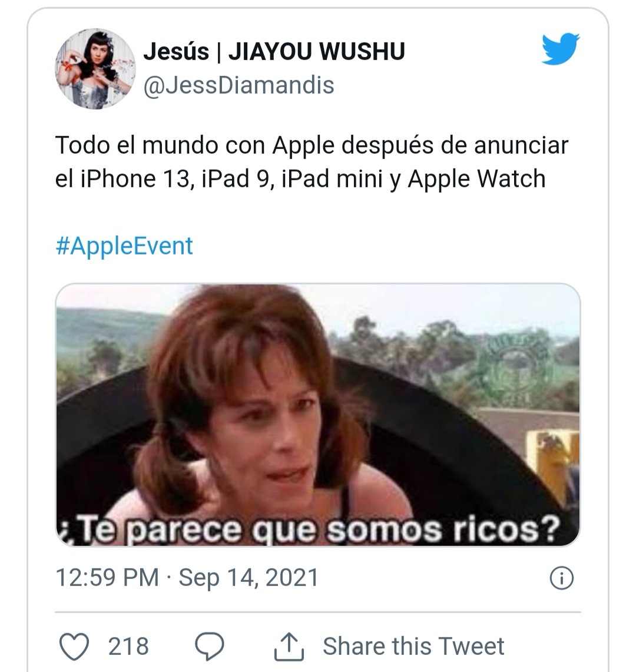The width and height of the screenshot is (636, 672).
Task: Open the 12:59 PM timestamp link
Action: click(x=107, y=577)
